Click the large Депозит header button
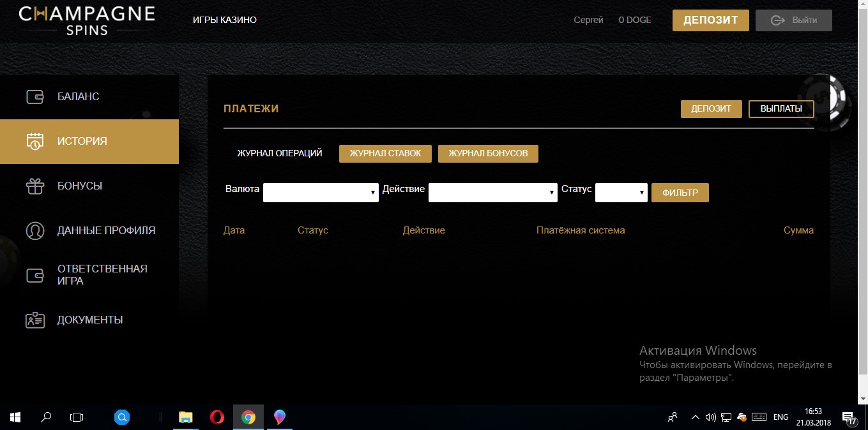 (x=711, y=20)
